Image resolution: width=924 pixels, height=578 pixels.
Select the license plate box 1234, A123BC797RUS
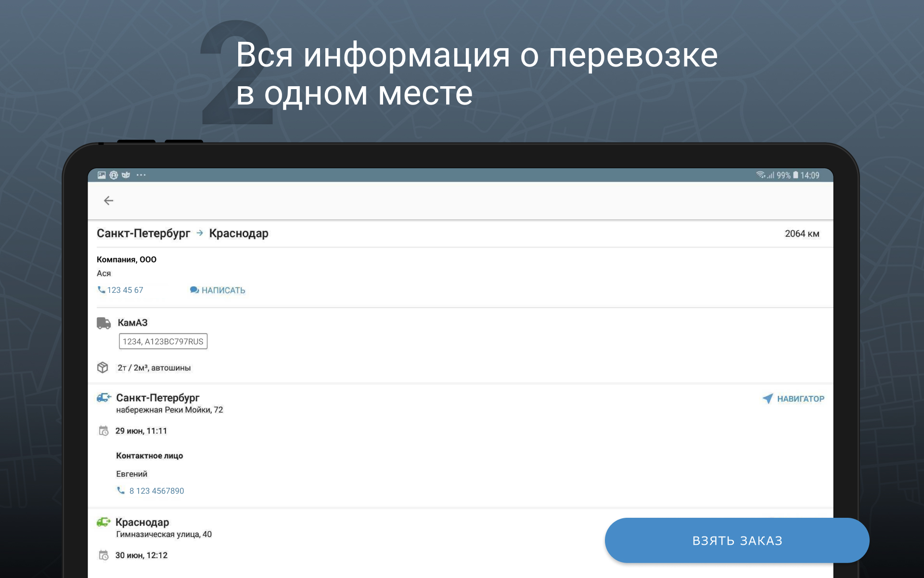pos(163,342)
